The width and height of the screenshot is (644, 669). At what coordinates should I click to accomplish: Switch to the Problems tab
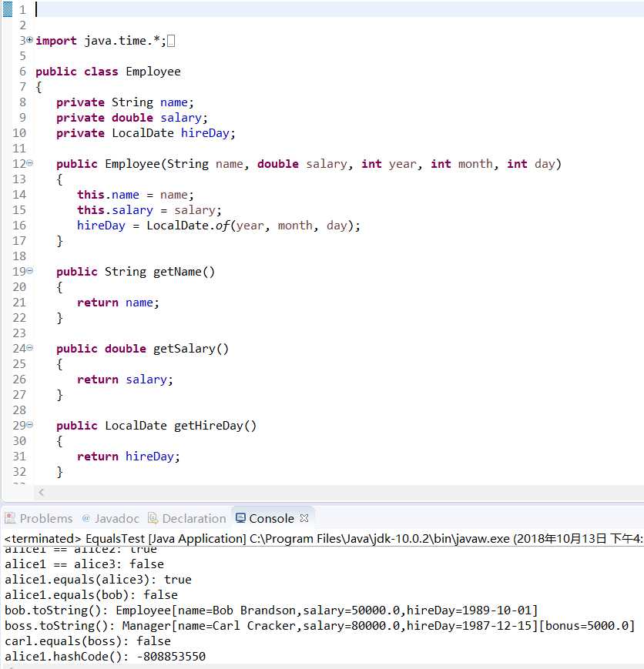coord(39,518)
